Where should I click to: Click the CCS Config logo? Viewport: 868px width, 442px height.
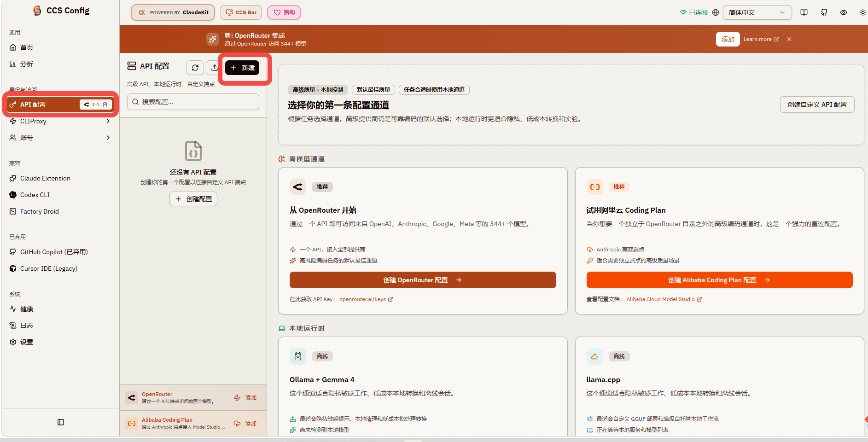click(61, 11)
